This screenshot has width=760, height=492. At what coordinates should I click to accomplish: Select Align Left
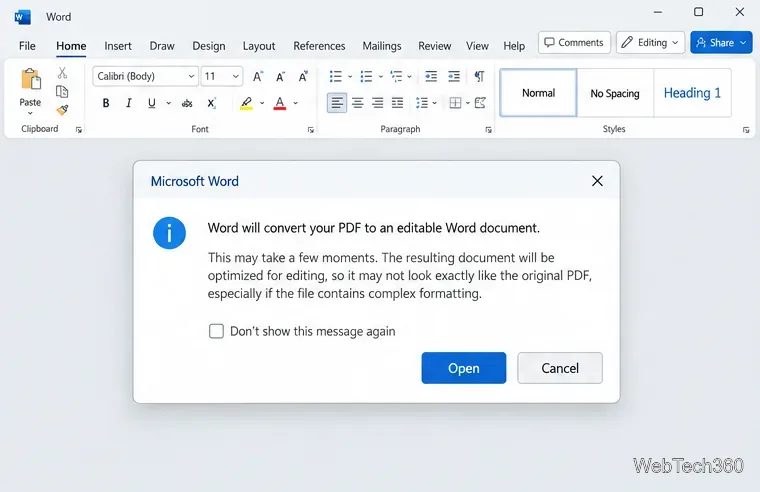[337, 103]
